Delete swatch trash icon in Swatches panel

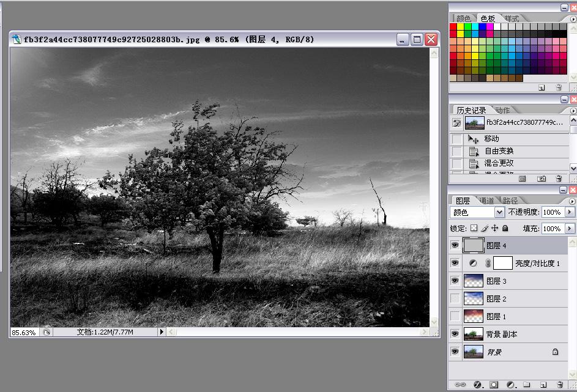559,87
